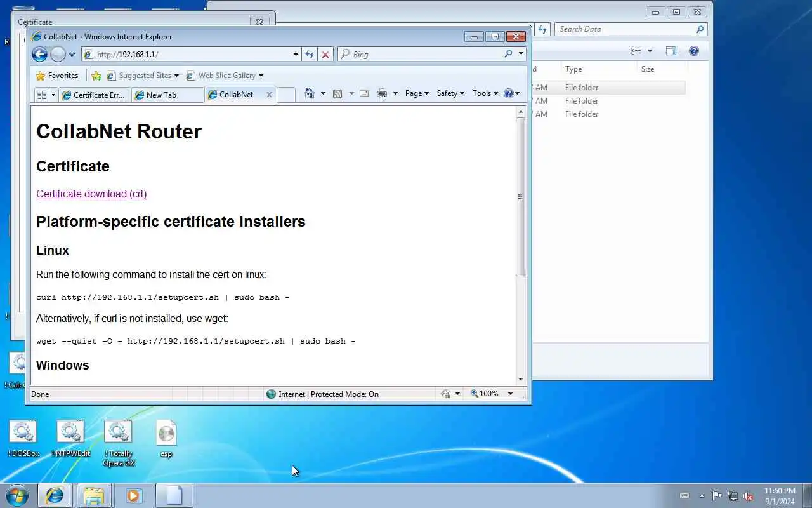Click the Search Data box in Explorer

(631, 29)
